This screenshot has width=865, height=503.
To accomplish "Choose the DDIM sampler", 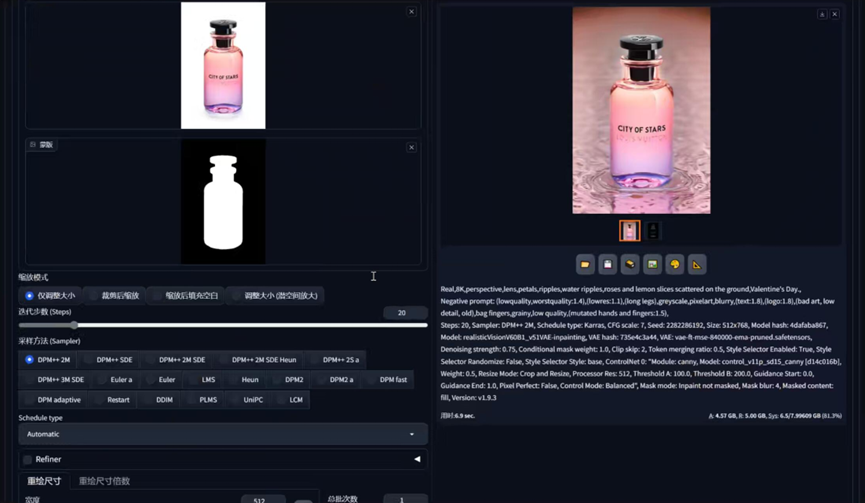I will click(x=159, y=399).
